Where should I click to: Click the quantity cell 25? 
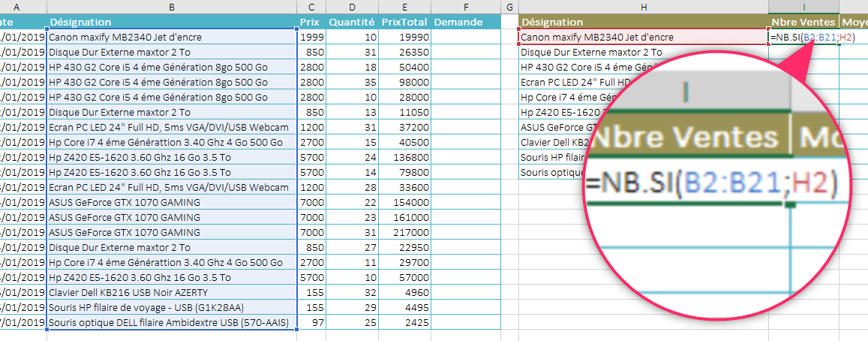pos(352,322)
